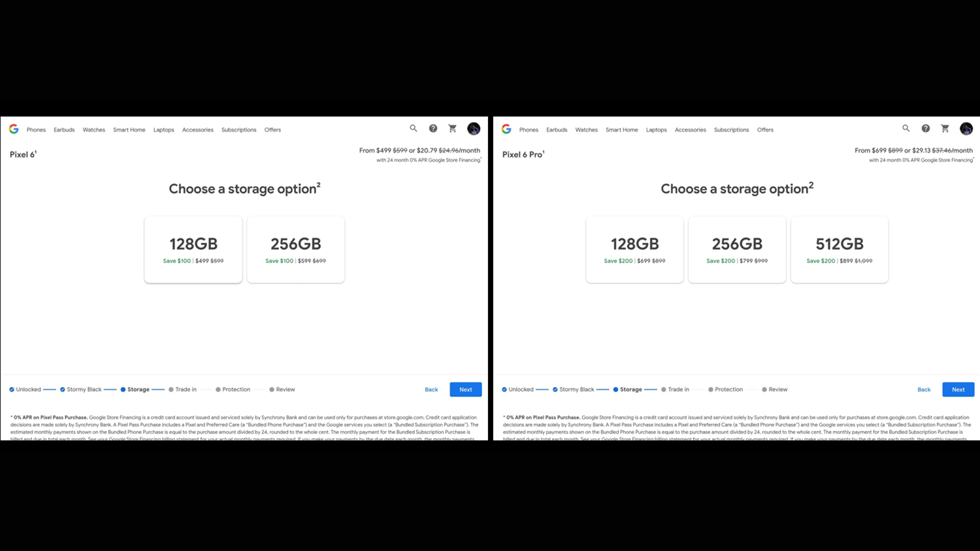980x551 pixels.
Task: Open Subscriptions menu on Pixel 6 Pro page
Action: pyautogui.click(x=731, y=130)
